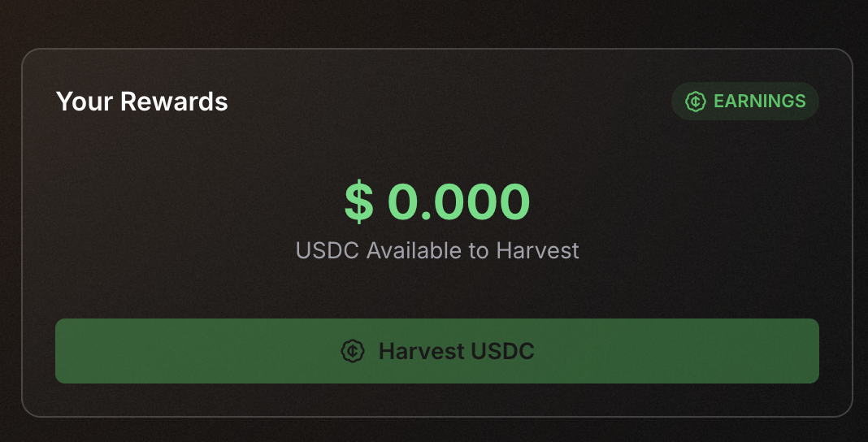
Task: Click the coin icon in the EARNINGS badge
Action: [x=696, y=102]
